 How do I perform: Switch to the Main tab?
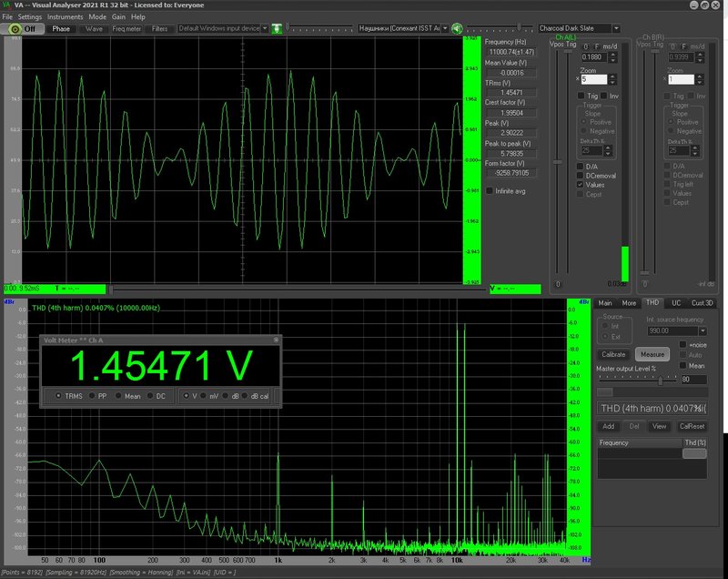(605, 303)
